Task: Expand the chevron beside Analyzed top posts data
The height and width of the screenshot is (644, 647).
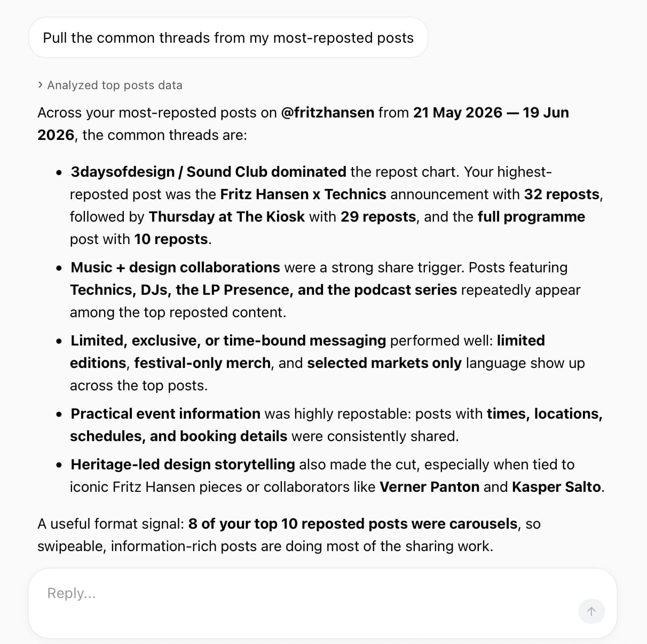Action: (x=41, y=85)
